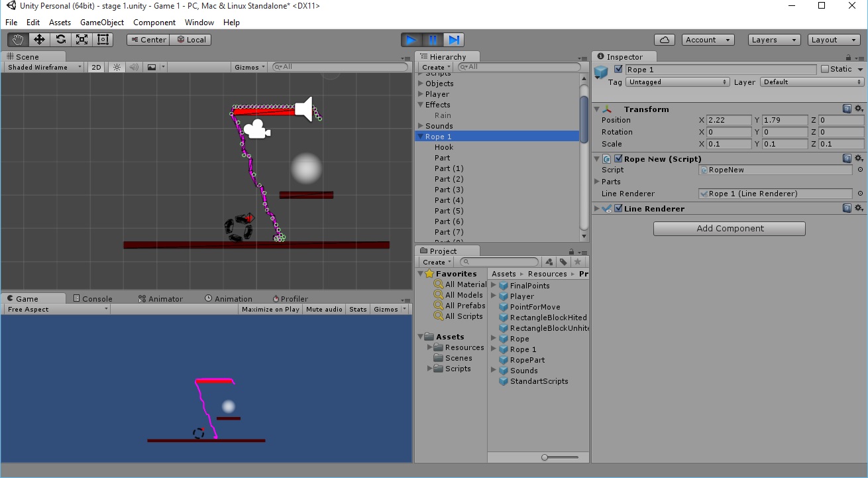This screenshot has width=868, height=478.
Task: Open the Cloud services button
Action: 665,40
